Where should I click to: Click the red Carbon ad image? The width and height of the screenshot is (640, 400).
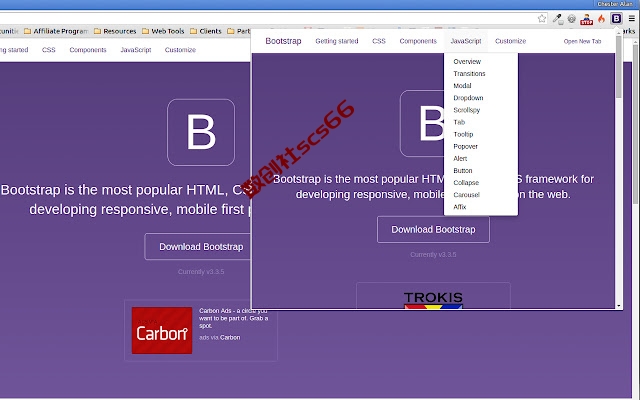pyautogui.click(x=162, y=330)
